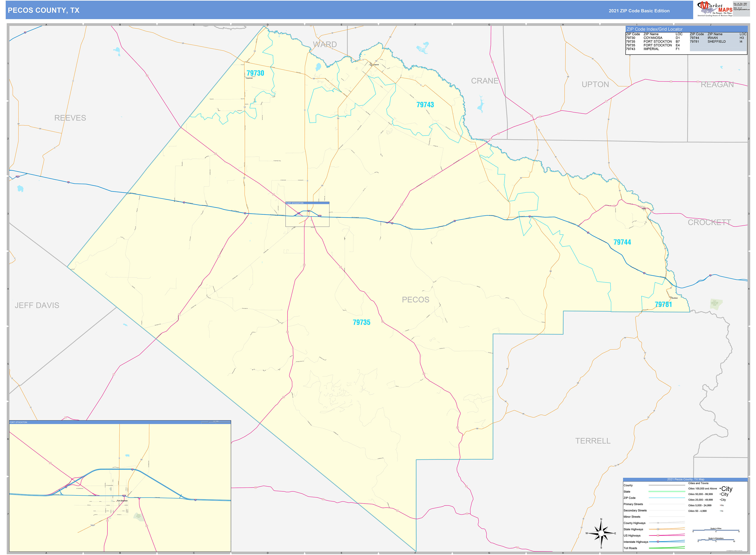756x555 pixels.
Task: Click the 79735 ZIP code label on map
Action: tap(361, 323)
